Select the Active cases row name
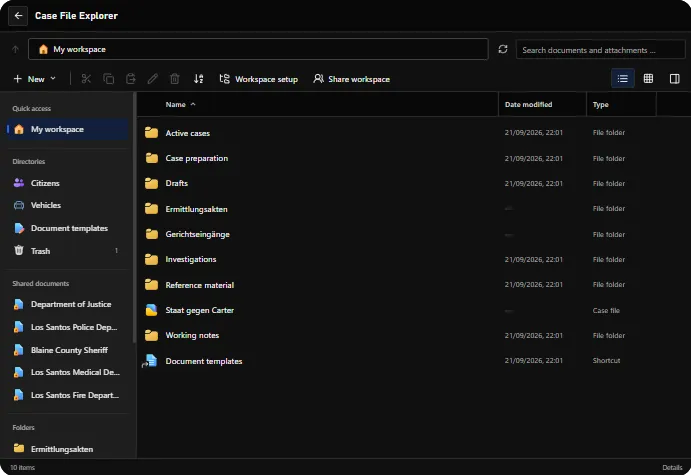The width and height of the screenshot is (691, 475). point(187,133)
